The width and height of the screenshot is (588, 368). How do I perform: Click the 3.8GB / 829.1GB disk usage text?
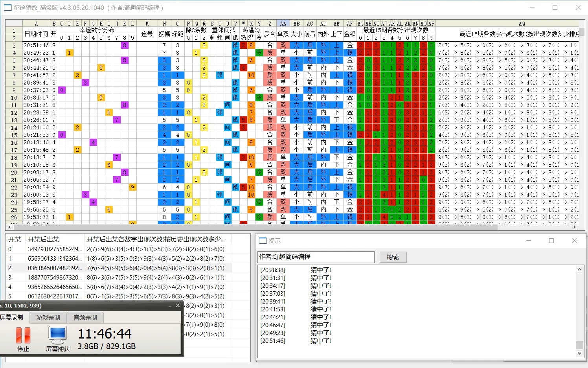point(107,346)
